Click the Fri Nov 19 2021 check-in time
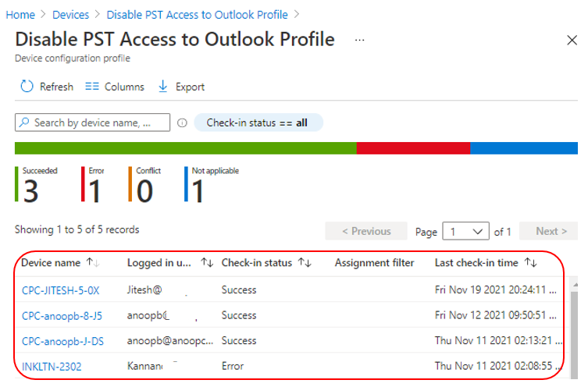Image resolution: width=588 pixels, height=387 pixels. pos(495,289)
